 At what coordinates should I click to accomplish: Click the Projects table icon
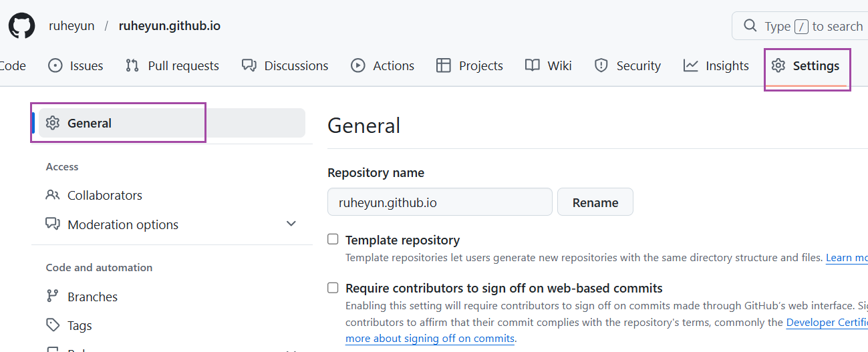(443, 65)
